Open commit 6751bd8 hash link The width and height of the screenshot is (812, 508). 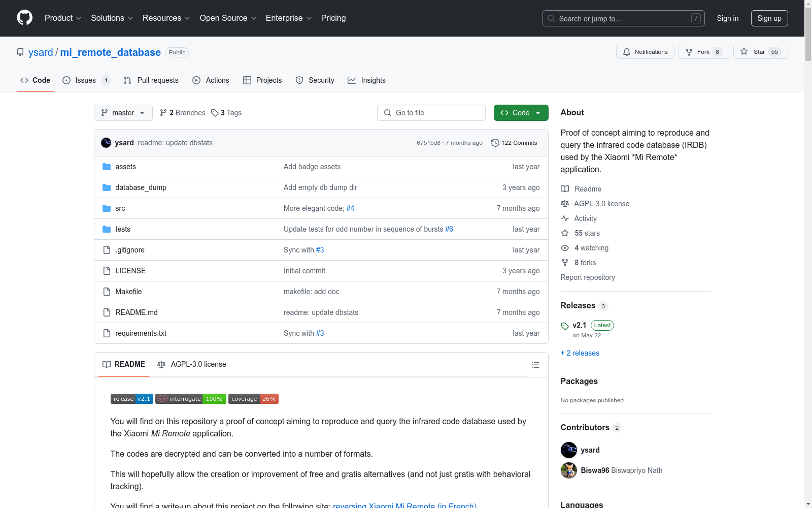428,143
